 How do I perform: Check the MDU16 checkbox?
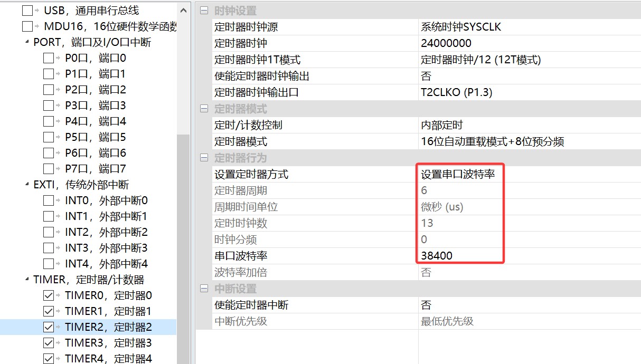[x=27, y=26]
